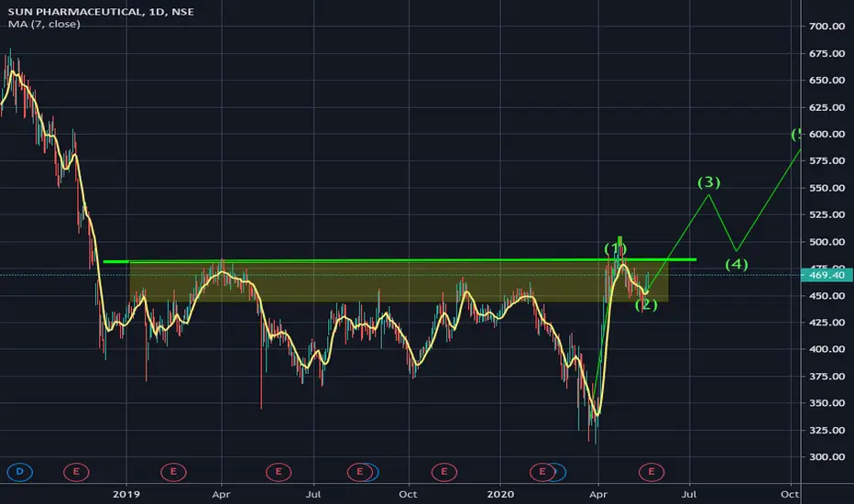Click the 2020 time axis label
Viewport: 854px width, 504px height.
click(x=500, y=494)
